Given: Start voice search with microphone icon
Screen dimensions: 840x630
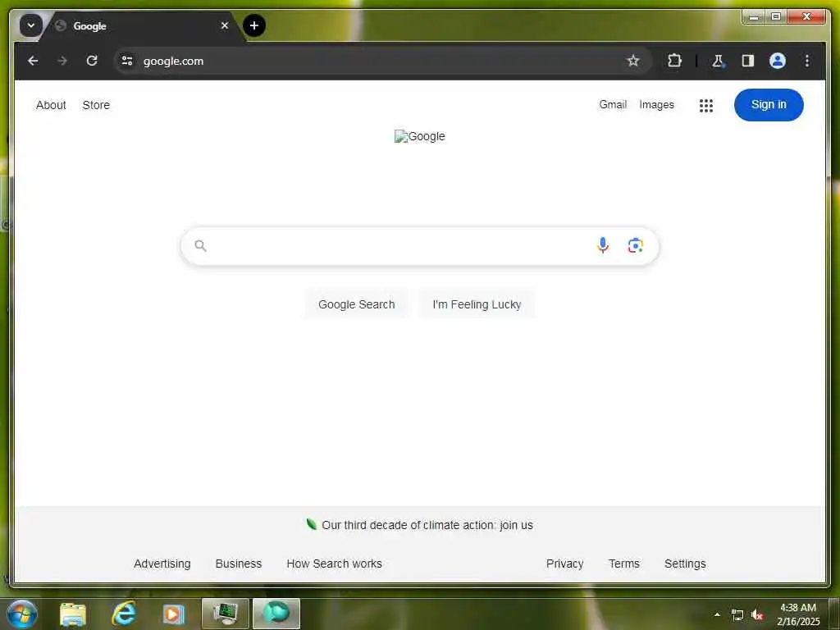Looking at the screenshot, I should click(x=603, y=245).
